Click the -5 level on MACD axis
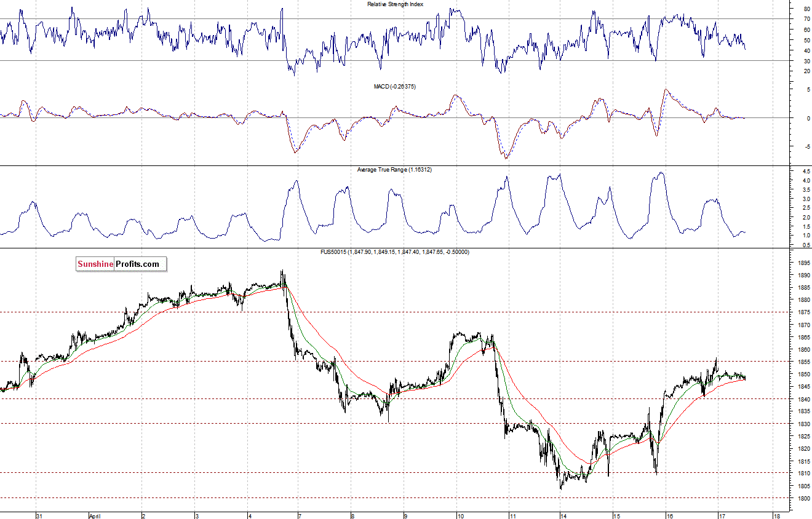Image resolution: width=812 pixels, height=519 pixels. pyautogui.click(x=806, y=146)
